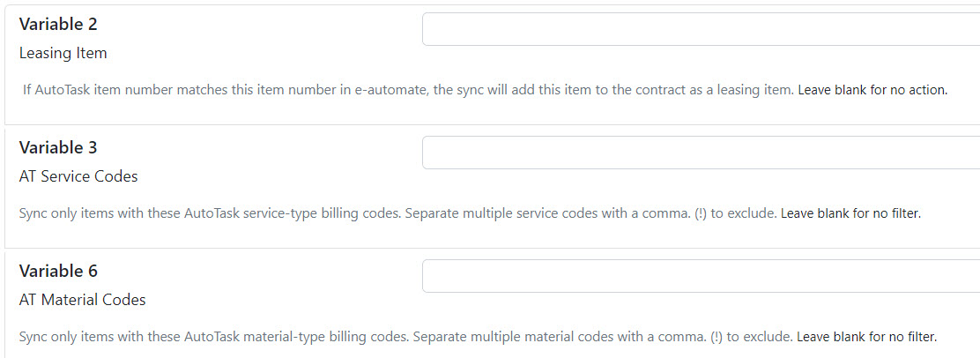Focus the AT Service Codes text box

coord(701,153)
